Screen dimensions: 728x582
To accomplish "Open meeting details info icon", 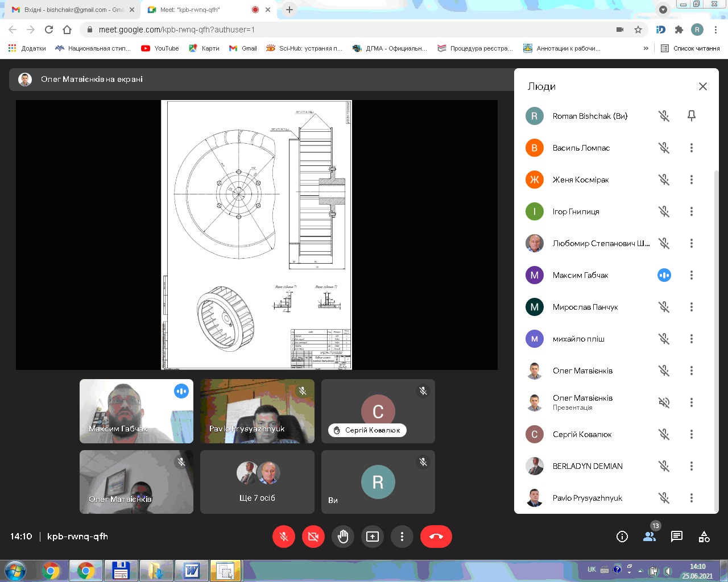I will (x=622, y=537).
